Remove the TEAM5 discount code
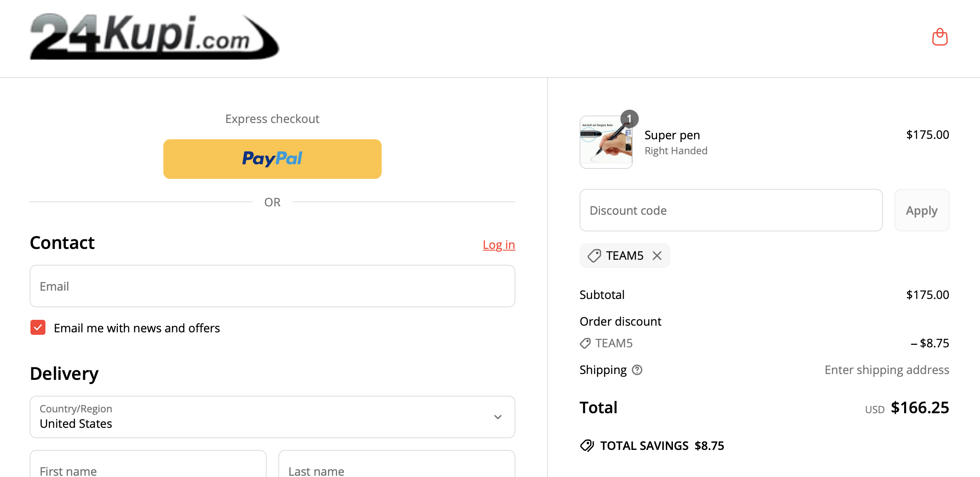The image size is (980, 477). pos(657,255)
